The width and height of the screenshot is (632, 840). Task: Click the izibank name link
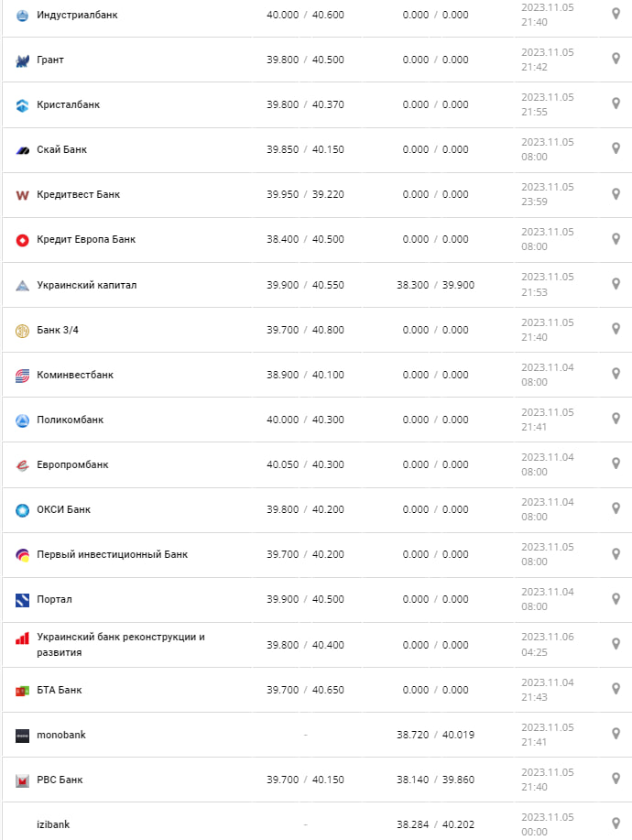pos(53,824)
